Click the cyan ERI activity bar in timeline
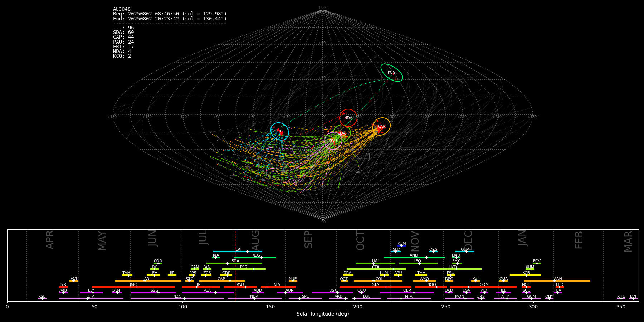The image size is (644, 322). [238, 252]
